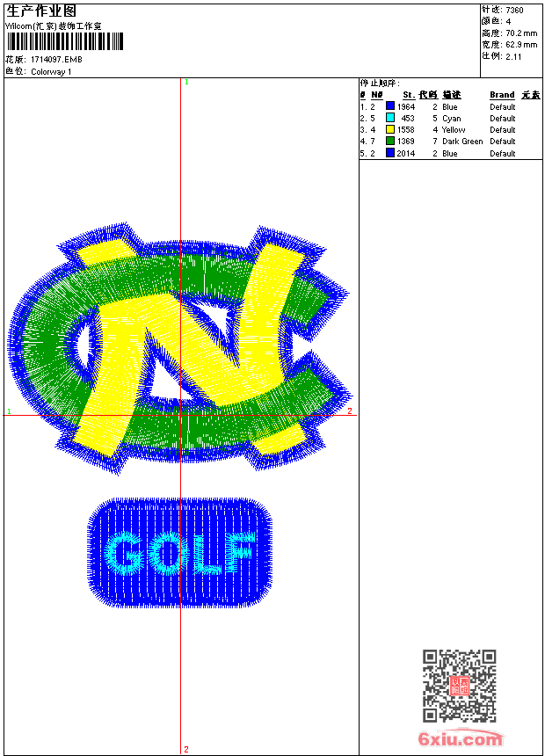
Task: Click the color count "颜色: 4"
Action: point(497,21)
